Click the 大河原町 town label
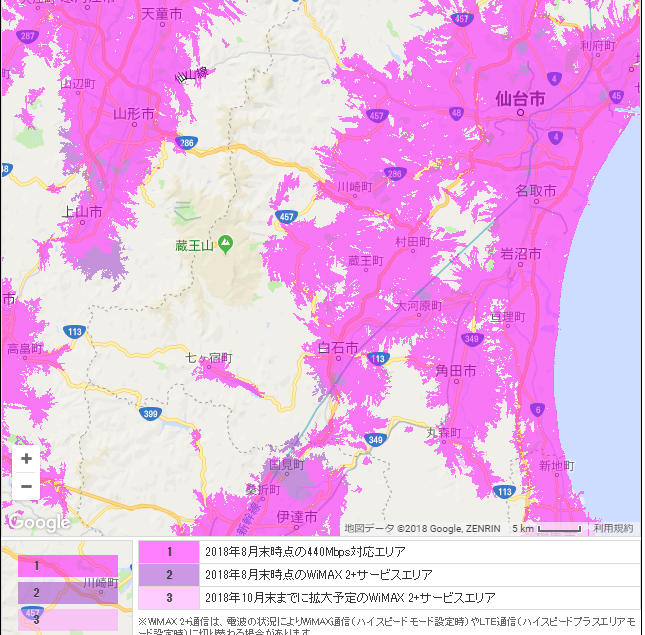645x635 pixels. coord(419,306)
